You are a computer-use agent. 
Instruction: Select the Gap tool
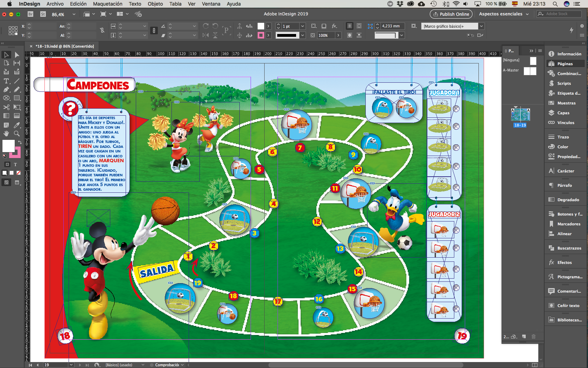pyautogui.click(x=17, y=63)
